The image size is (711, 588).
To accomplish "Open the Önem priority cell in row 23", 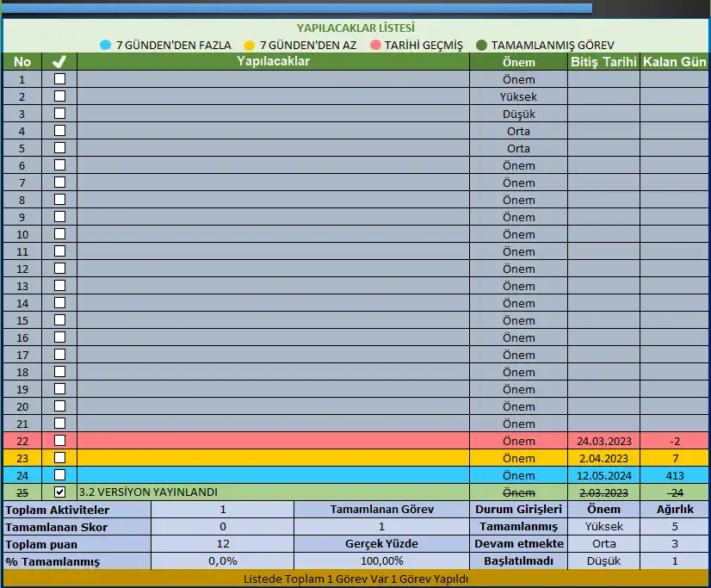I will click(x=518, y=458).
